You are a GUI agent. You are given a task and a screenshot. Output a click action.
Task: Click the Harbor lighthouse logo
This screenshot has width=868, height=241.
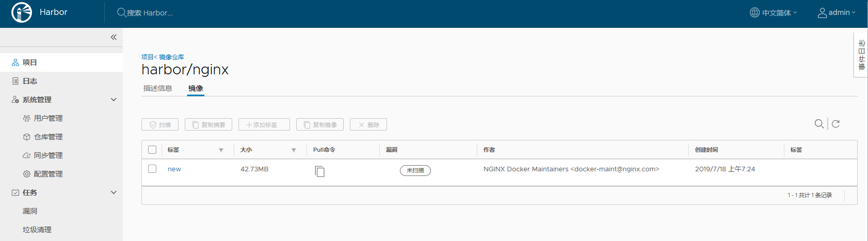22,12
